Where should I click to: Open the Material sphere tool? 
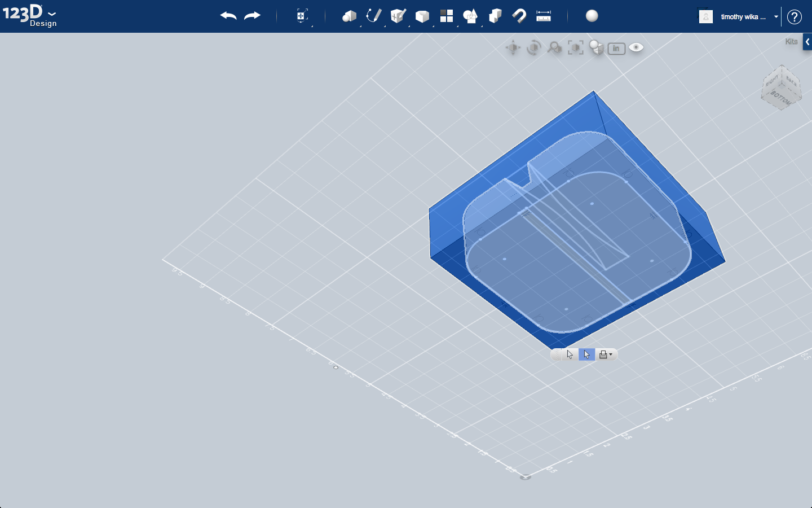point(592,16)
